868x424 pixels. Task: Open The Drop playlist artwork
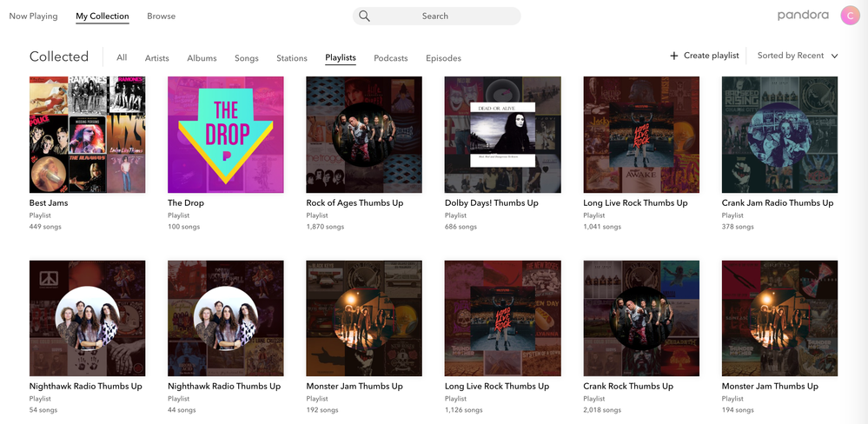pos(225,135)
